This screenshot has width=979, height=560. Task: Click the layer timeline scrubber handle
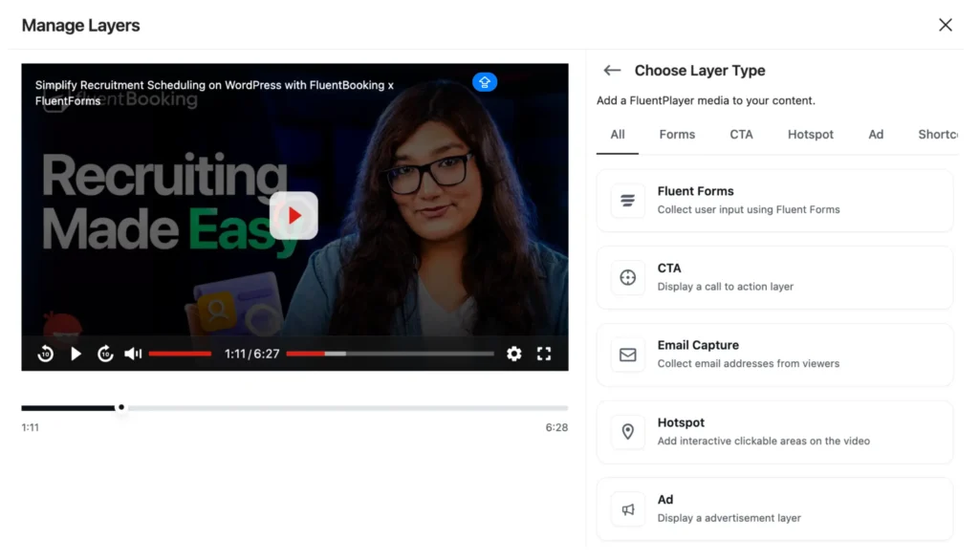click(x=121, y=408)
